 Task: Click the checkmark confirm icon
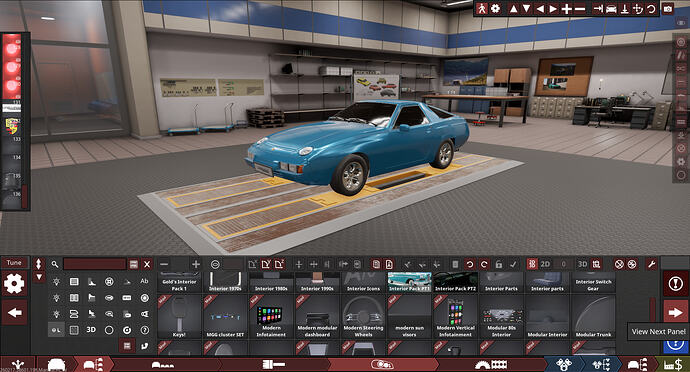(x=513, y=264)
